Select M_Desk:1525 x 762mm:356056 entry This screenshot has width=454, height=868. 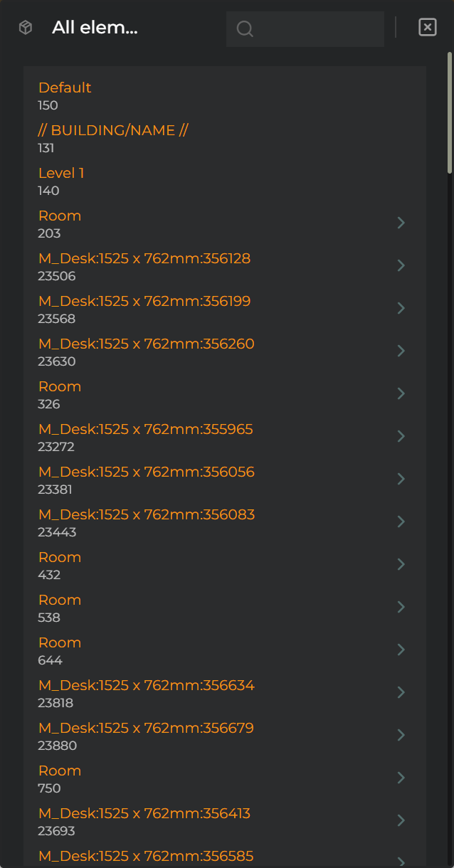(x=225, y=480)
